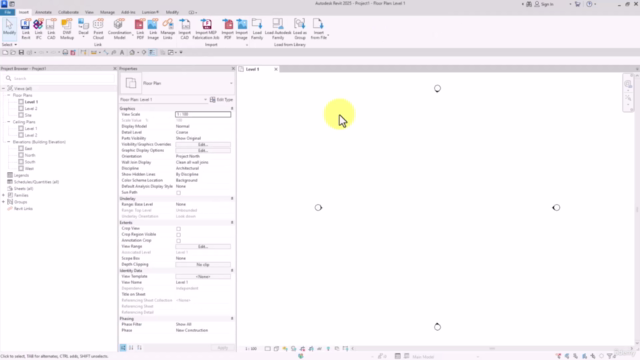Click Edit for View Range
This screenshot has width=640, height=360.
[x=203, y=247]
